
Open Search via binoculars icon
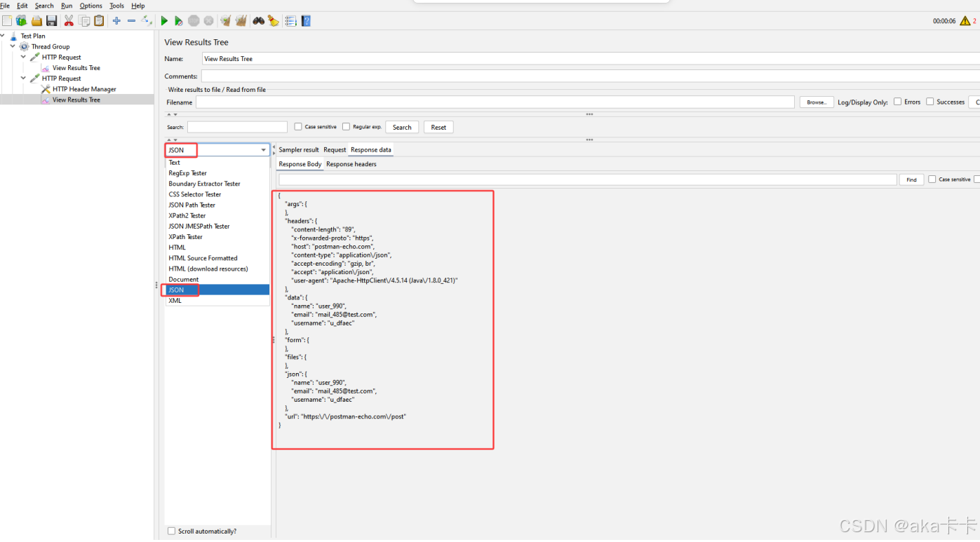[x=259, y=21]
